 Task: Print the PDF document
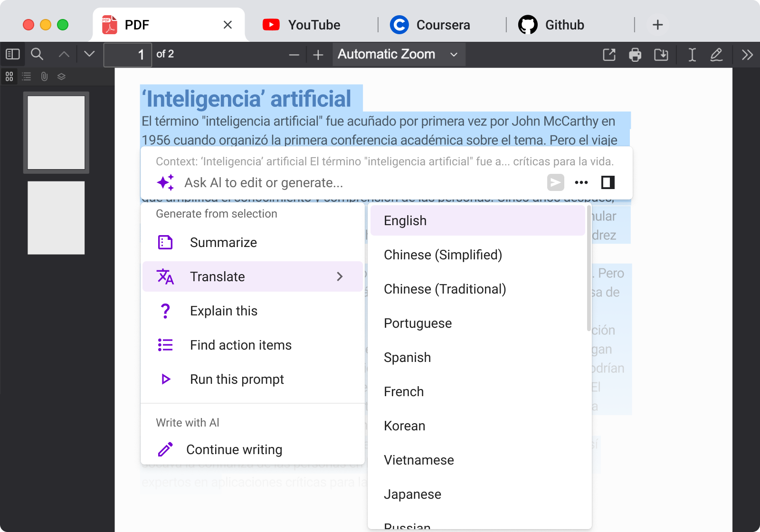point(635,55)
